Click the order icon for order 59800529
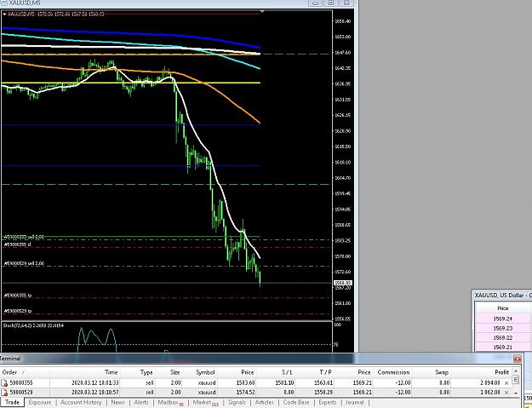The image size is (532, 408). pyautogui.click(x=4, y=393)
